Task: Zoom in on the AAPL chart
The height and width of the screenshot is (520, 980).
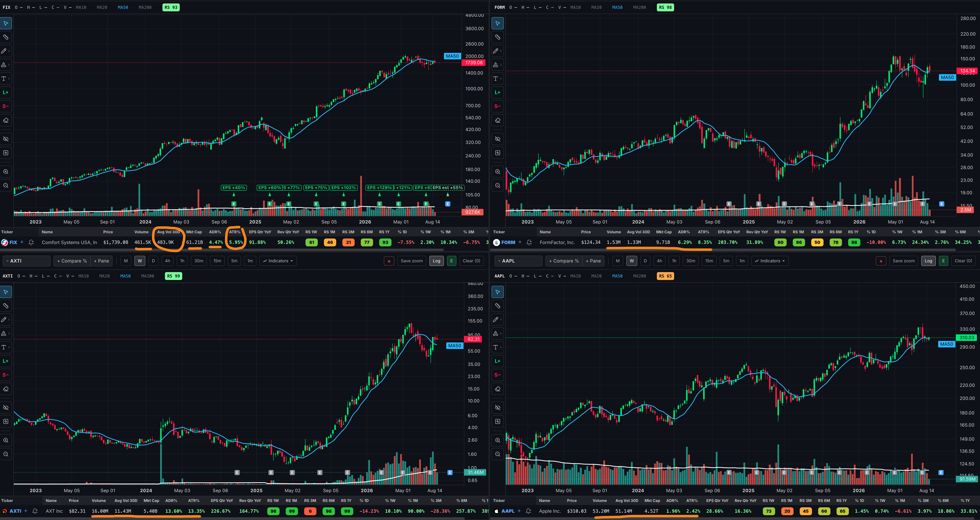Action: point(498,440)
